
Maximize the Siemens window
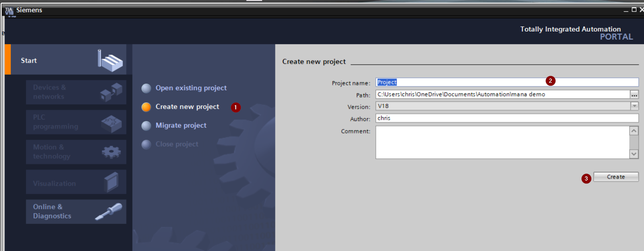634,10
